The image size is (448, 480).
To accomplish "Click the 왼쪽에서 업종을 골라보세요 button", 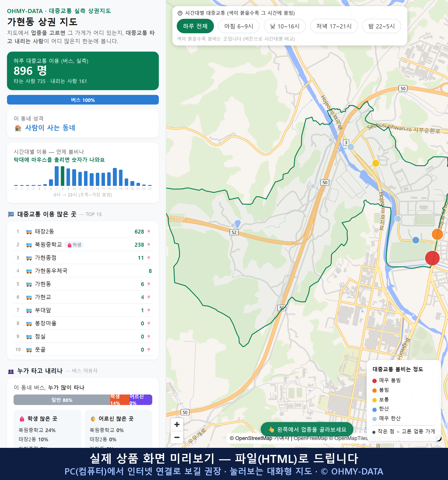I will coord(307,429).
